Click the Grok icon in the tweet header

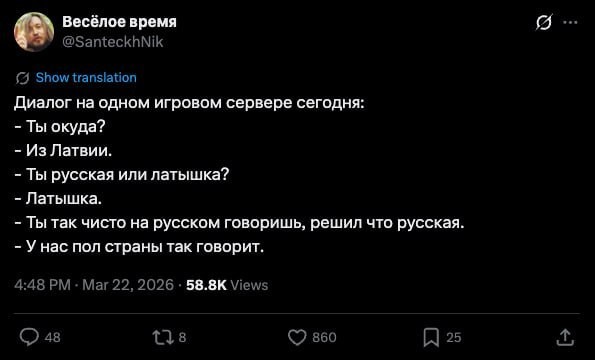pos(544,23)
